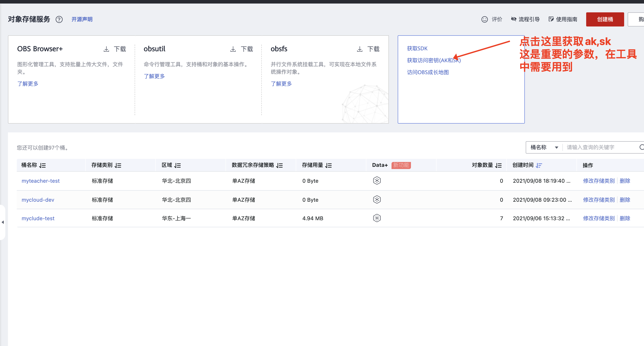Sort buckets by 创建时间 column
The image size is (644, 346).
[539, 165]
